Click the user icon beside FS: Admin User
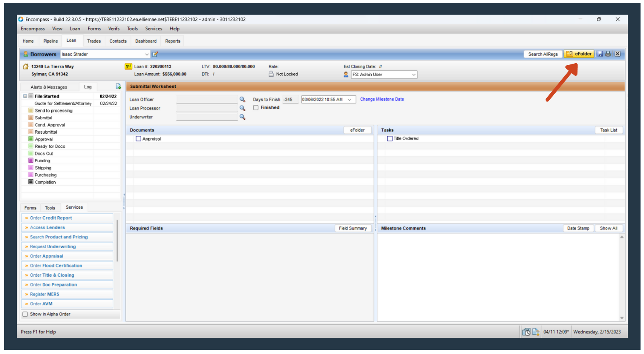644x354 pixels. click(x=346, y=75)
